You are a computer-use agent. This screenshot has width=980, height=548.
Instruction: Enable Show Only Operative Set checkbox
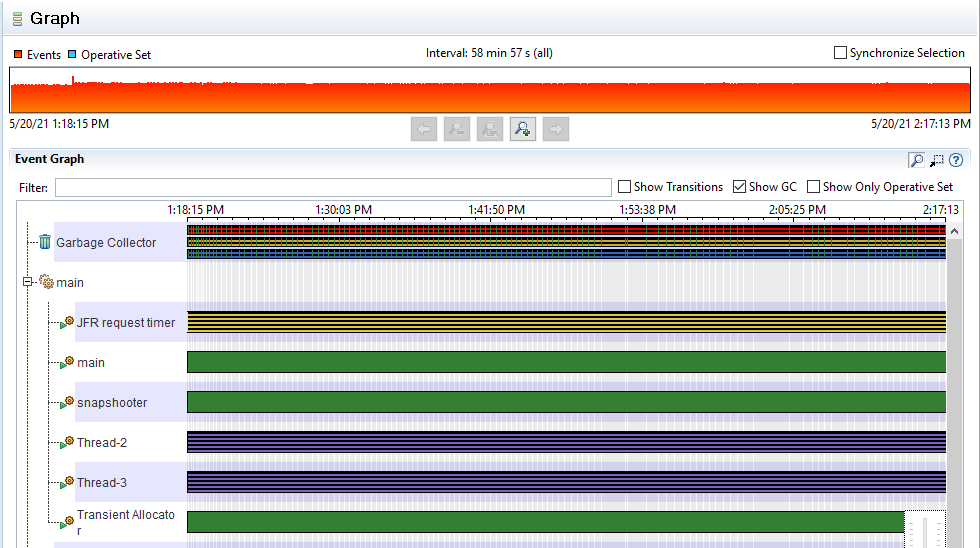(x=813, y=186)
